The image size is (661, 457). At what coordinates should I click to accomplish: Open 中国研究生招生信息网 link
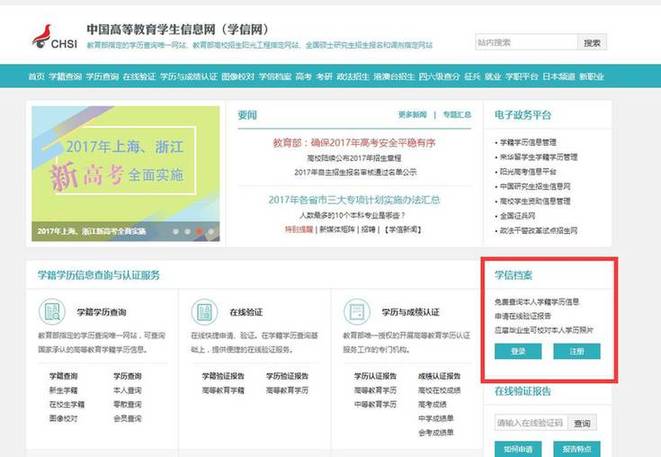tap(535, 186)
